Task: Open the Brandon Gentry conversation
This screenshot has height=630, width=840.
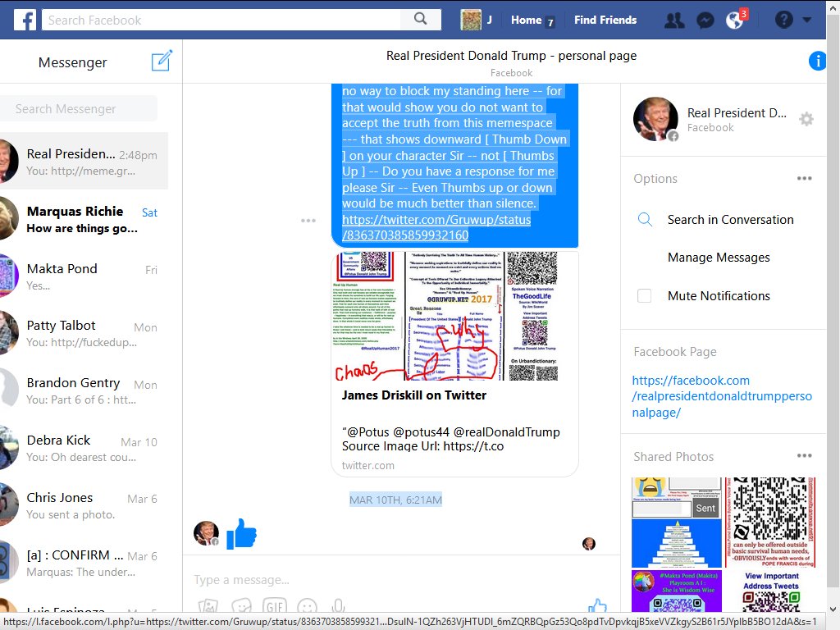Action: coord(84,390)
